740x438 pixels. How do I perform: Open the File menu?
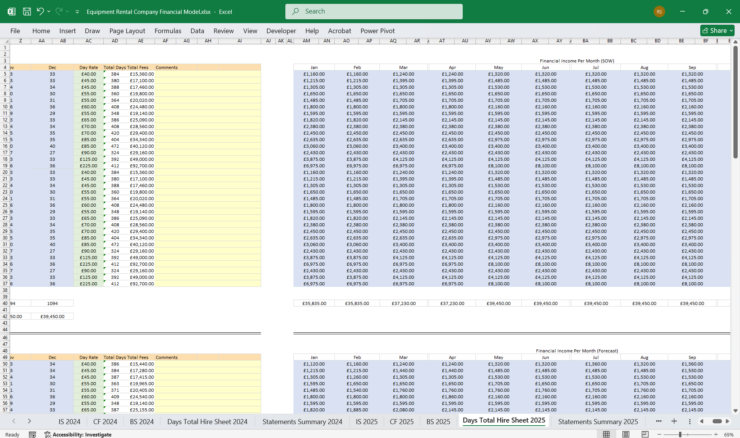point(15,31)
